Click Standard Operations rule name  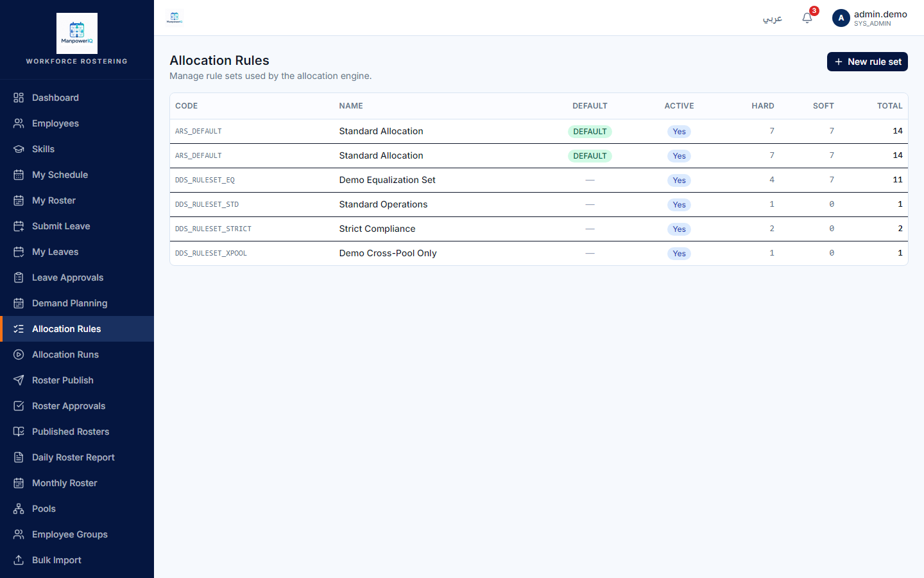click(383, 204)
